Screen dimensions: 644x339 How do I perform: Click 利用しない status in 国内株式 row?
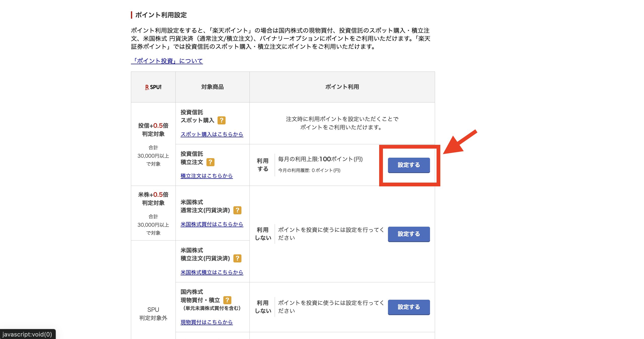(x=263, y=307)
